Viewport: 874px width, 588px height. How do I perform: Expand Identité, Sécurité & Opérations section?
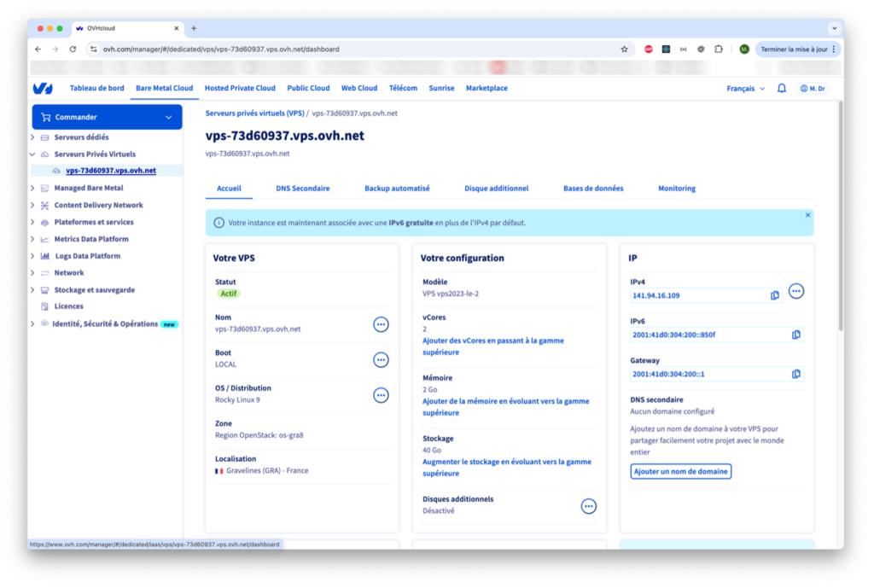click(32, 323)
